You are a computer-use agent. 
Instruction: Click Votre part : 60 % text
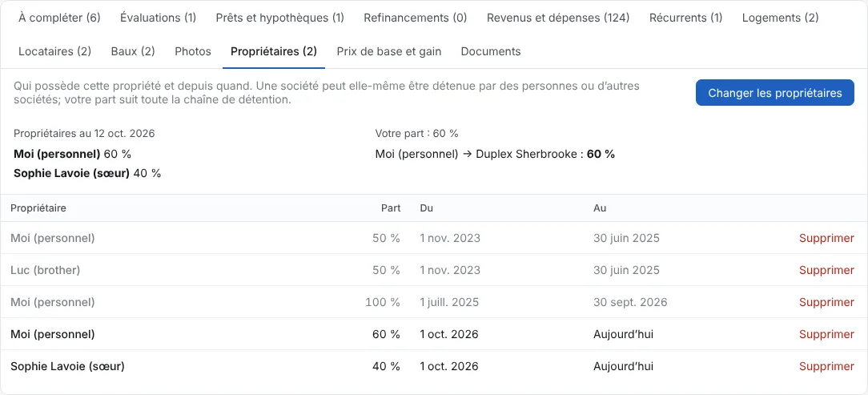tap(417, 134)
